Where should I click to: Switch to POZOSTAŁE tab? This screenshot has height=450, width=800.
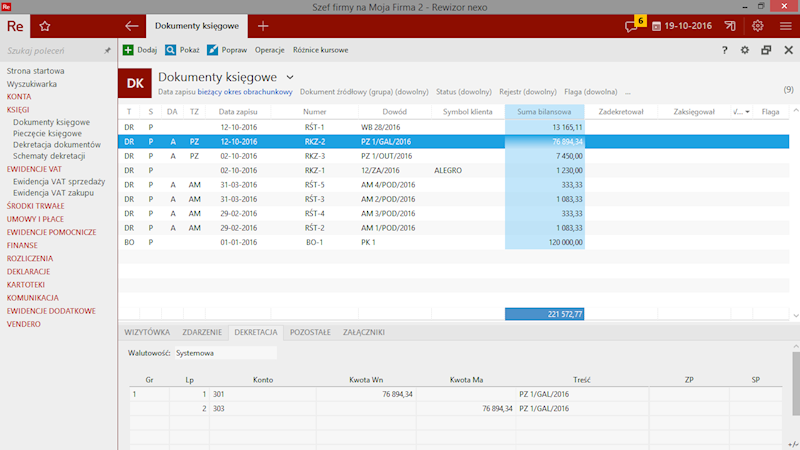coord(310,332)
